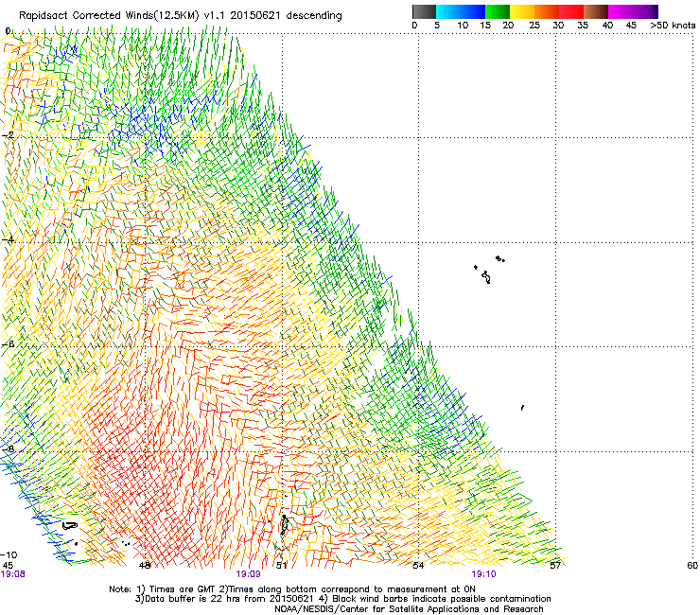Pick the magenta-purple 40-50 knots legend swatch

633,11
